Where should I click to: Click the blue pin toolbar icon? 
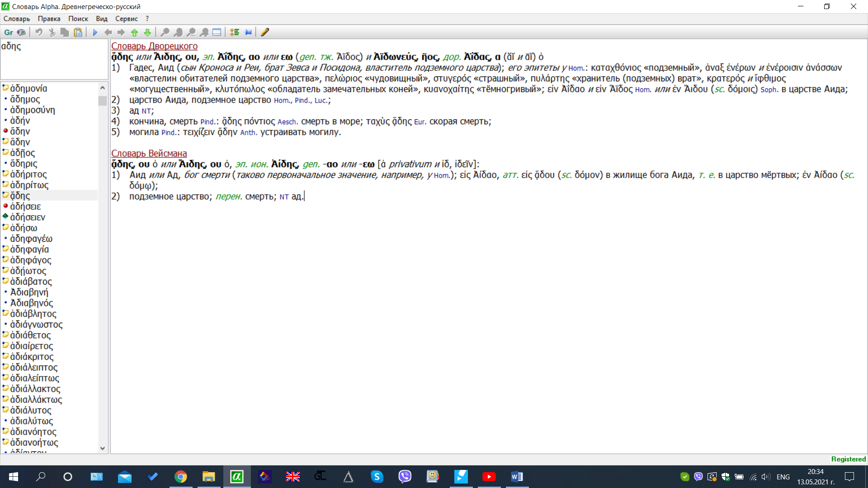click(248, 32)
